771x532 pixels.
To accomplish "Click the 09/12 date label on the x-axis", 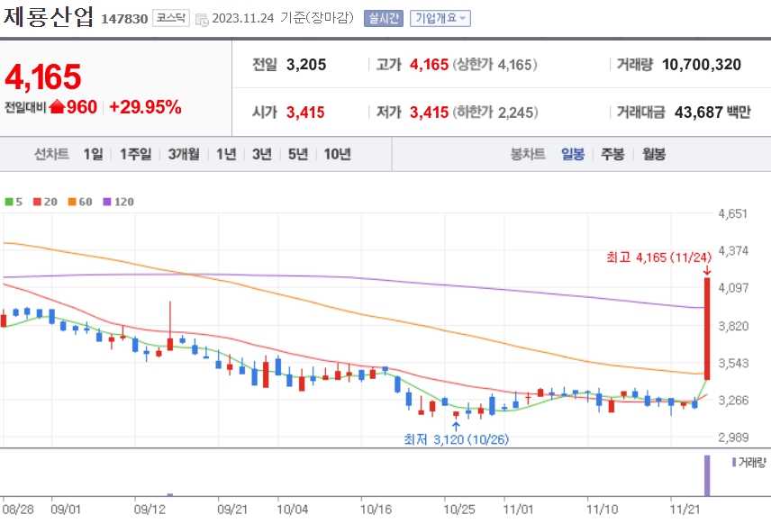I will pyautogui.click(x=150, y=509).
